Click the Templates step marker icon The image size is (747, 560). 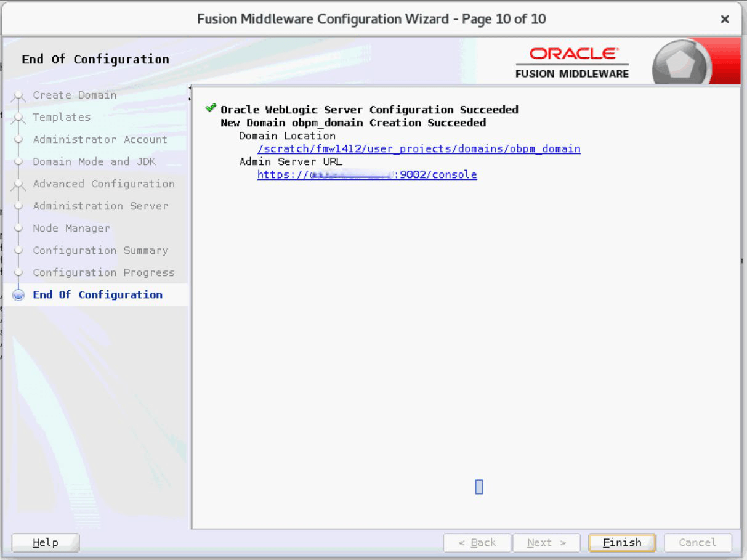[18, 118]
